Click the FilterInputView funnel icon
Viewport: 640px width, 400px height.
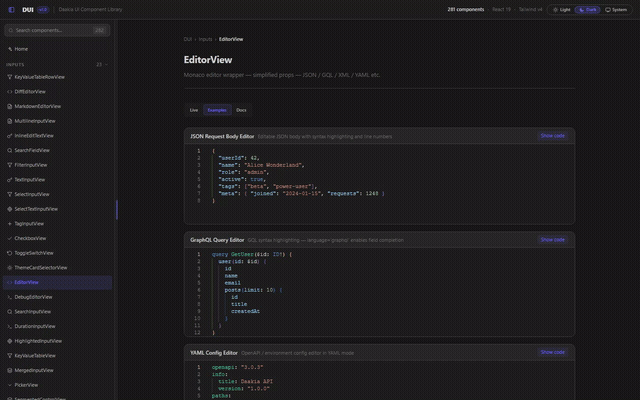tap(10, 165)
